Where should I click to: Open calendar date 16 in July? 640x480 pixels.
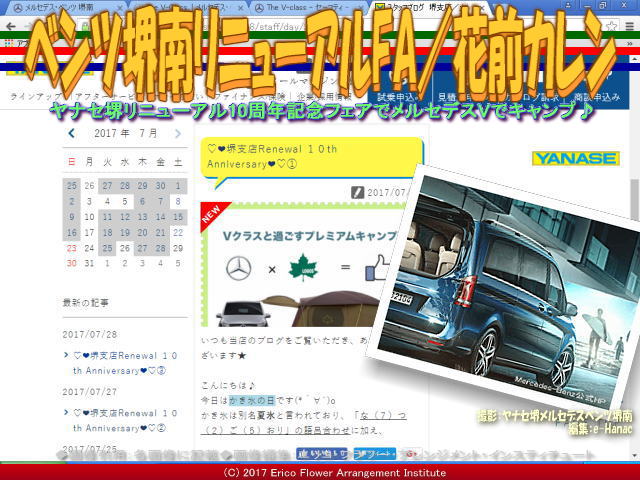tap(72, 233)
